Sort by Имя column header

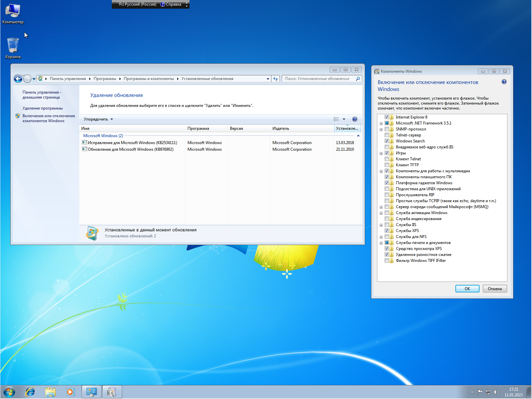(132, 128)
